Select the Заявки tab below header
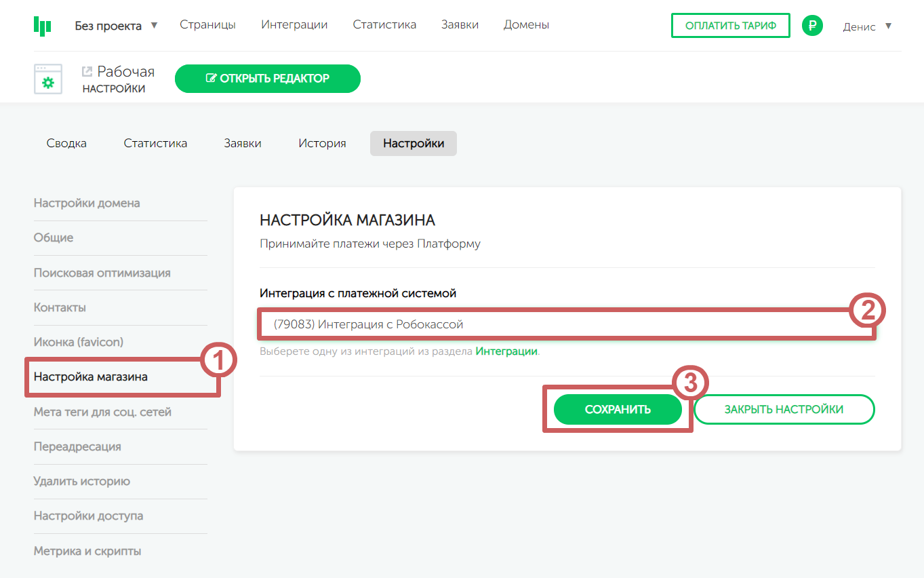The height and width of the screenshot is (578, 924). 243,143
